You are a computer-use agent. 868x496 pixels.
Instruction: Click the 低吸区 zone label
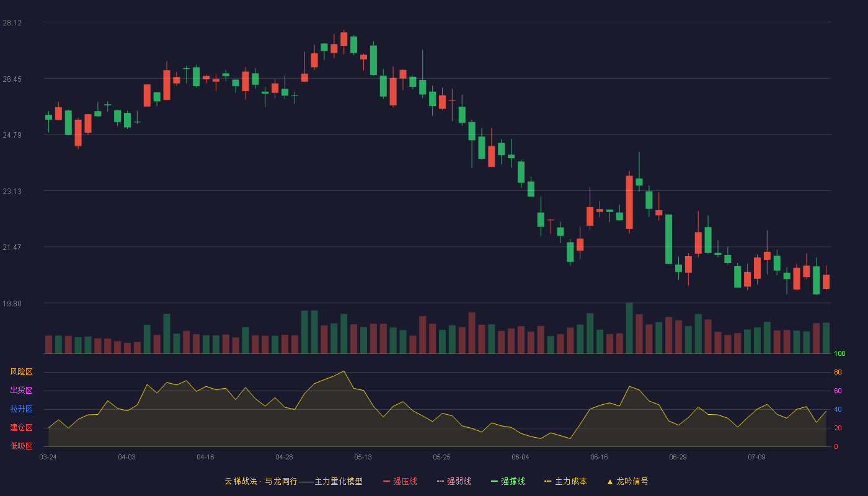click(21, 446)
